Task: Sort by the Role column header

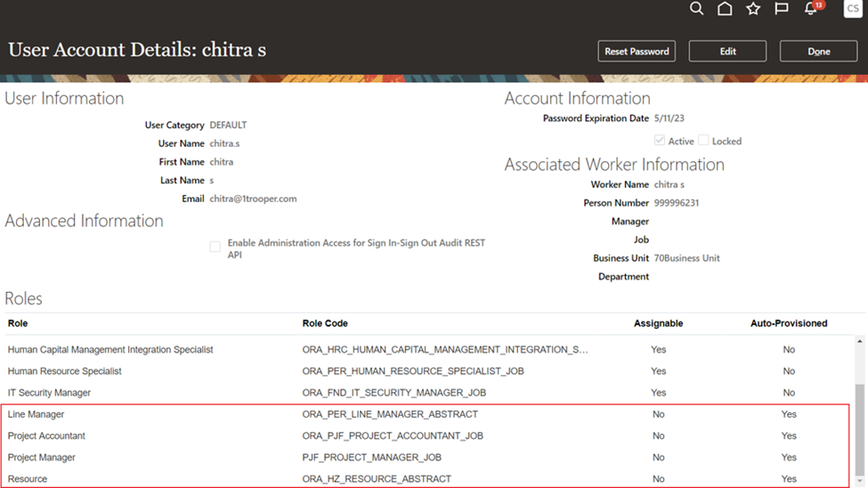Action: click(x=18, y=323)
